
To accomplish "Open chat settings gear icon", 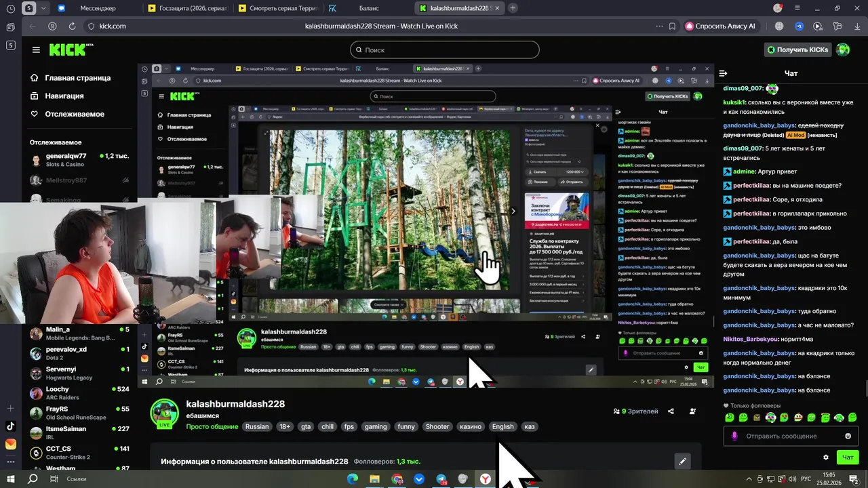I will [x=825, y=457].
